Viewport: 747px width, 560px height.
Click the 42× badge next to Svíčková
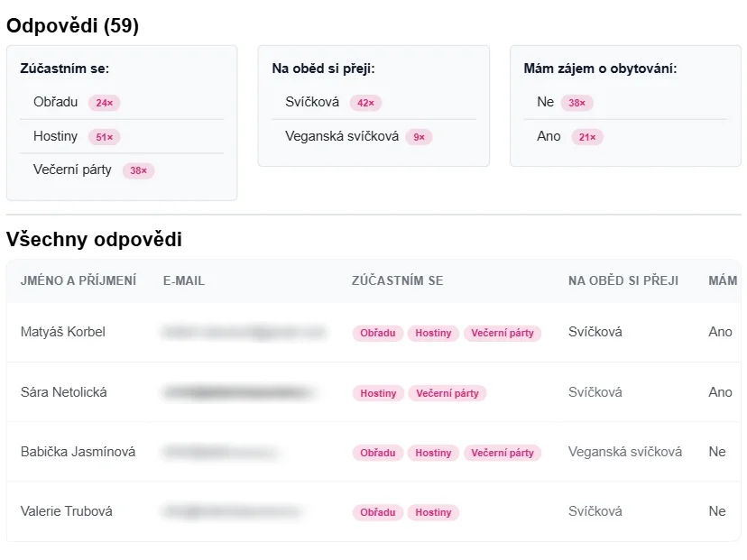(x=366, y=103)
